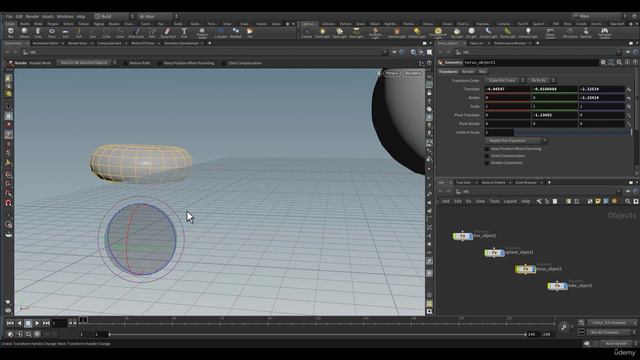Image resolution: width=640 pixels, height=360 pixels.
Task: Select the Sphere shelf tool
Action: coord(24,32)
